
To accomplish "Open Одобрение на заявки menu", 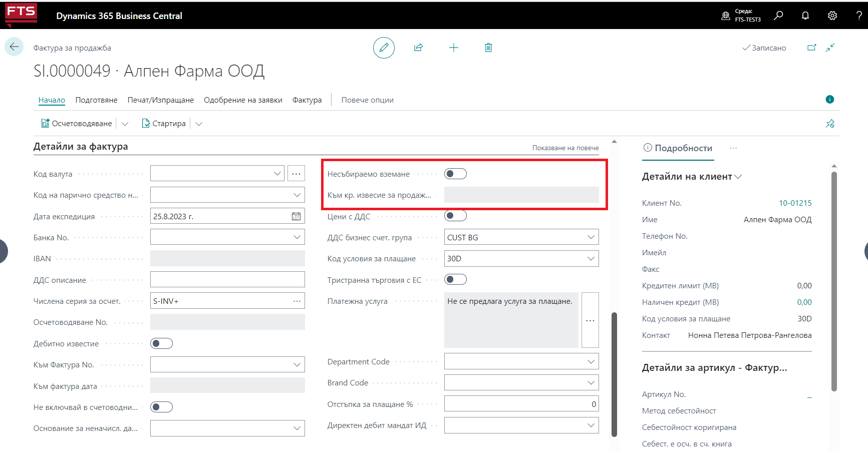I will coord(243,100).
